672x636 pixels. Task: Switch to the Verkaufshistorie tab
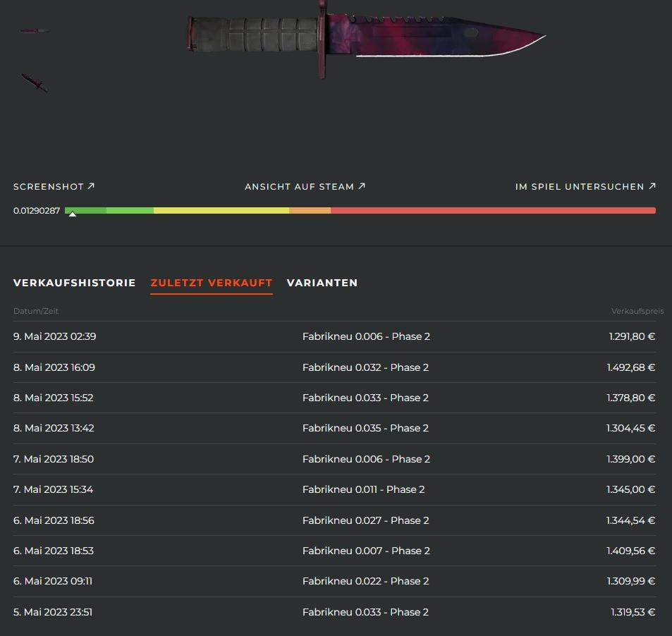coord(75,283)
